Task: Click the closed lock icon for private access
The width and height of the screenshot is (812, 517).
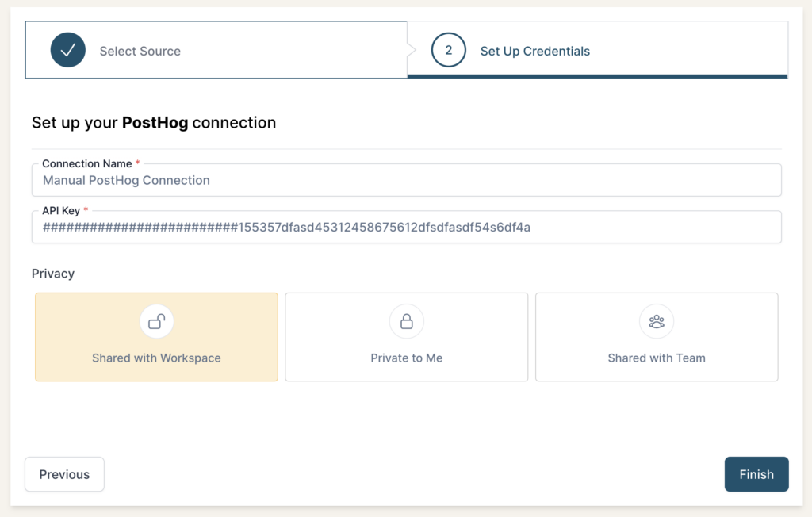Action: [406, 321]
